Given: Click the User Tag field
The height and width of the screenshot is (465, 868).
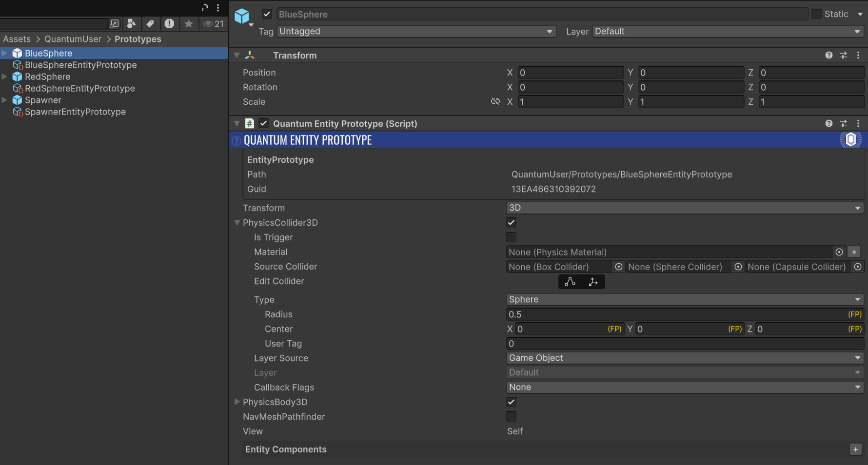Looking at the screenshot, I should tap(685, 344).
